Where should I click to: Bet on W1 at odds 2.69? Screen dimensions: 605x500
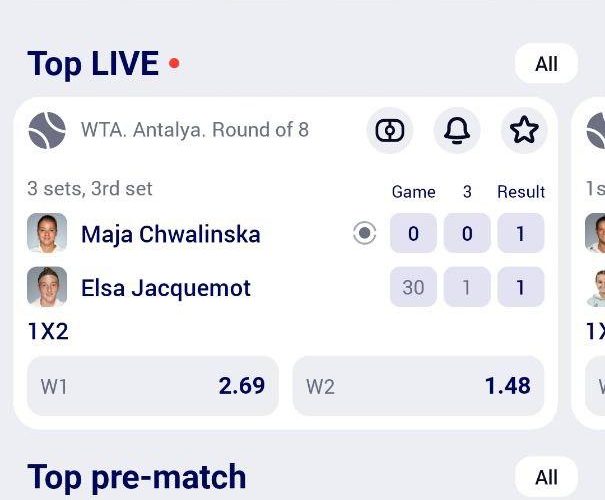pos(153,386)
